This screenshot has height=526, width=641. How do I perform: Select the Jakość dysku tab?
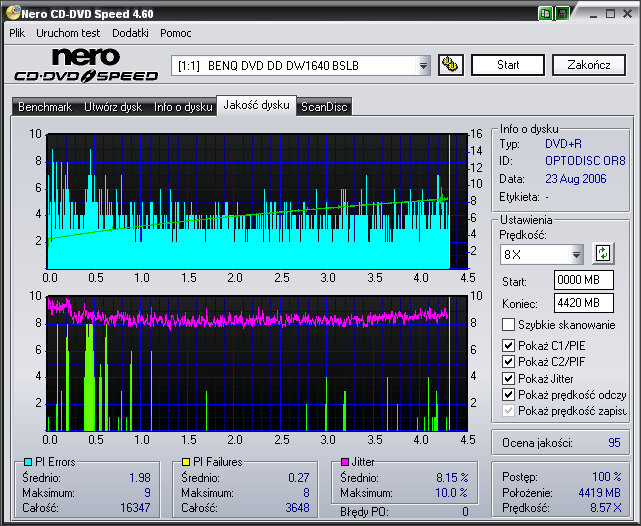pyautogui.click(x=256, y=105)
